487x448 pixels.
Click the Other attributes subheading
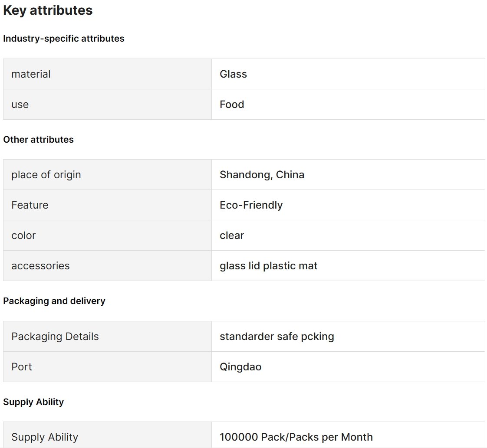point(39,140)
